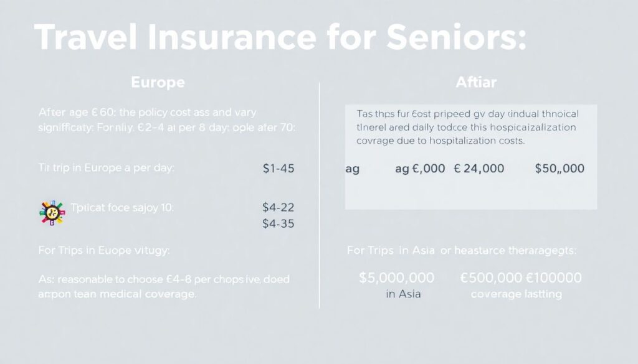Select the $1-45 price value
638x364 pixels.
(279, 169)
